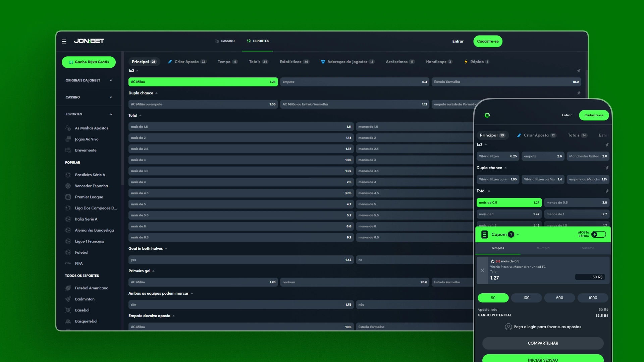Screen dimensions: 644x362
Task: Click the Badminton shuttlecock icon
Action: click(x=68, y=299)
